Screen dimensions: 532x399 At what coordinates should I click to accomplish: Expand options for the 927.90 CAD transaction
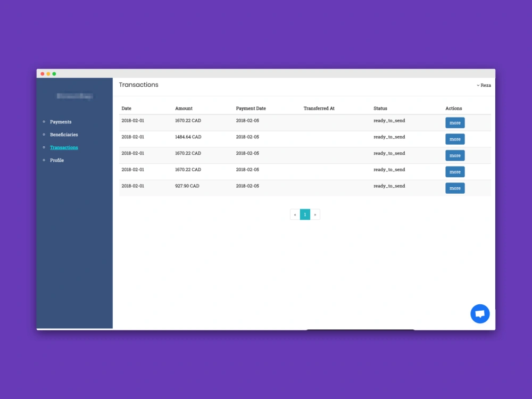tap(455, 188)
